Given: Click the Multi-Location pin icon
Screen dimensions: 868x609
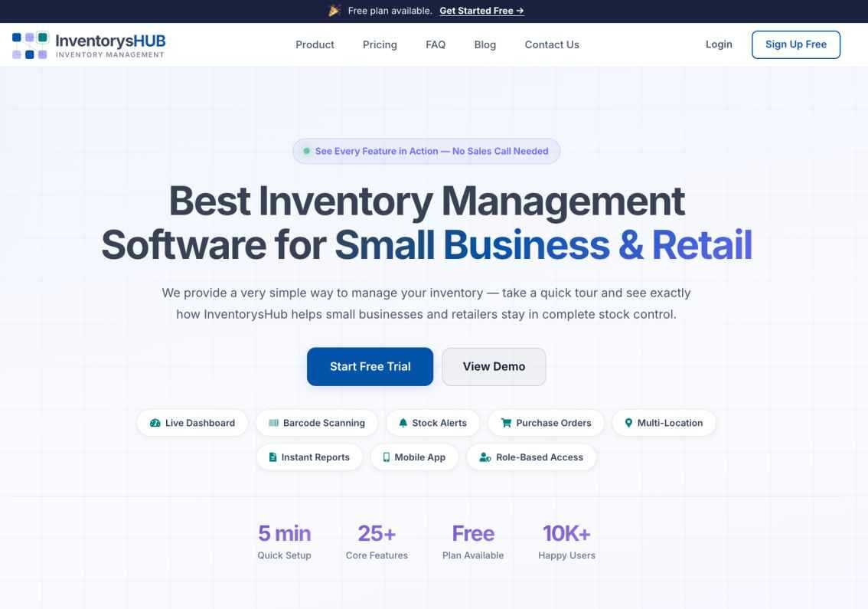Looking at the screenshot, I should pos(628,423).
